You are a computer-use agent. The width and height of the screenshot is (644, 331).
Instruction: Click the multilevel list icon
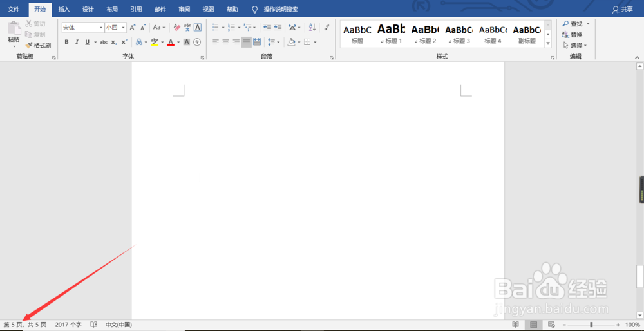tap(247, 28)
